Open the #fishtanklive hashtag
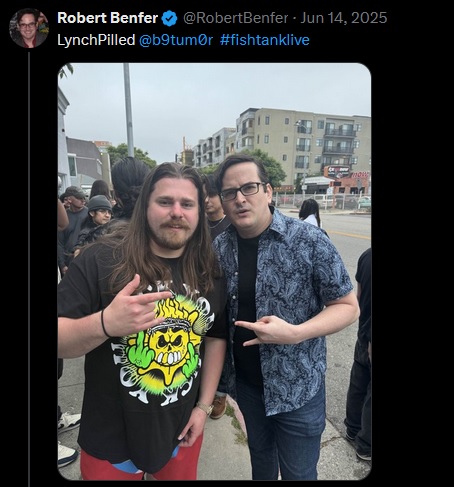 (x=265, y=40)
